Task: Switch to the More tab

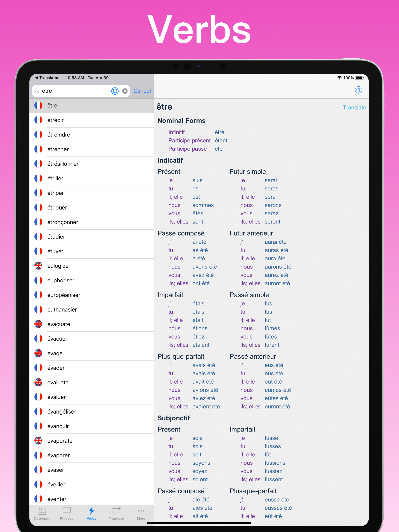Action: coord(141,514)
